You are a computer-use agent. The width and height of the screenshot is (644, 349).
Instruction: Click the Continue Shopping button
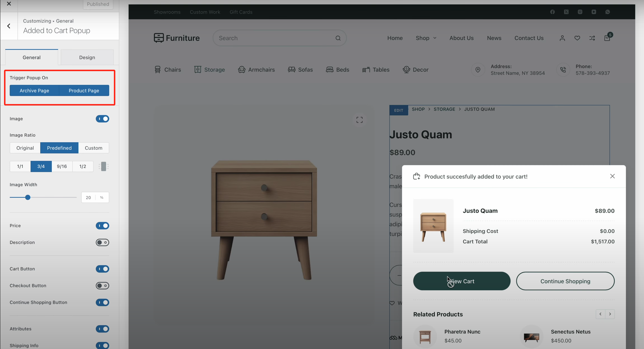click(565, 281)
